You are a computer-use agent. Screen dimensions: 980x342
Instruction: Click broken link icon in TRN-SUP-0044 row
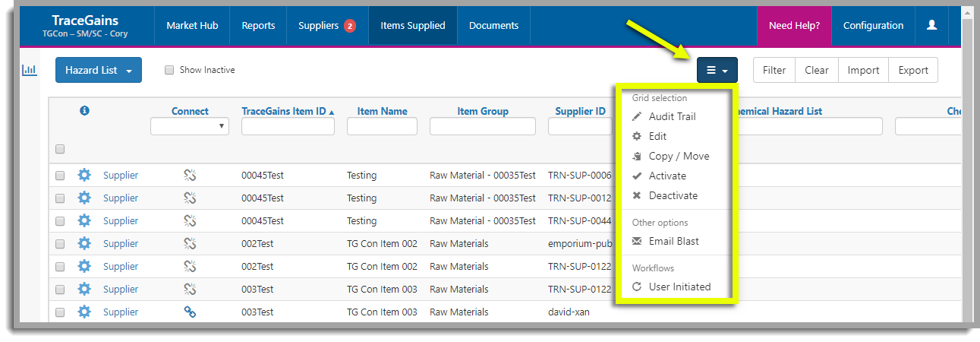(190, 220)
